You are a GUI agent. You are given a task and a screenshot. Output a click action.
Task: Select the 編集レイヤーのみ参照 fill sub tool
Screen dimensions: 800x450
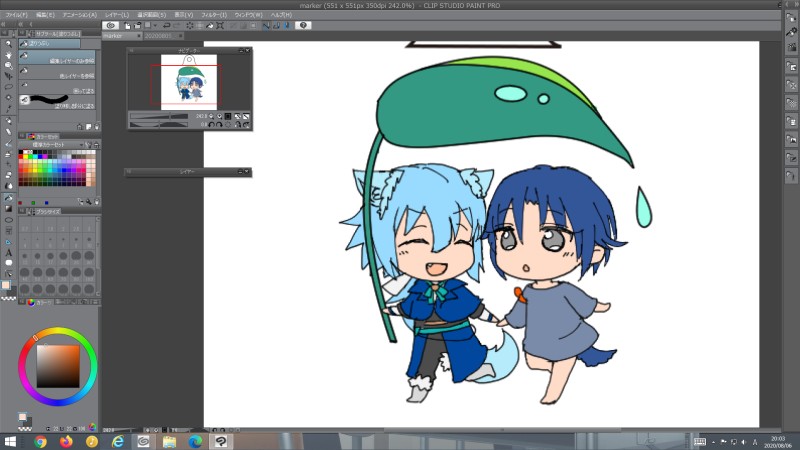click(x=57, y=58)
